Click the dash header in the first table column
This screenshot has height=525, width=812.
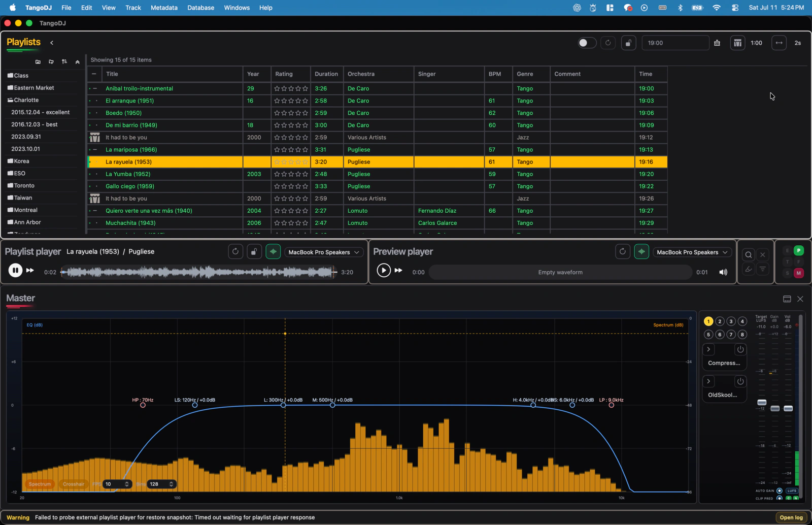94,74
